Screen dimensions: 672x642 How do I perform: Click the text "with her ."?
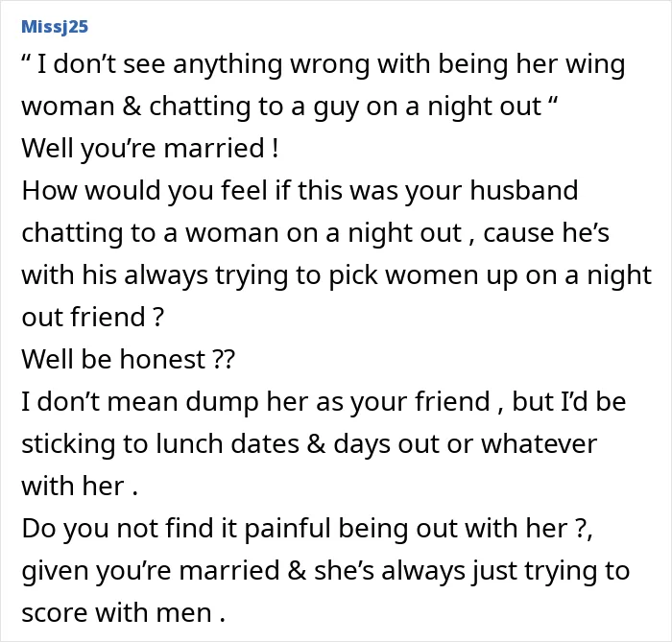point(80,487)
